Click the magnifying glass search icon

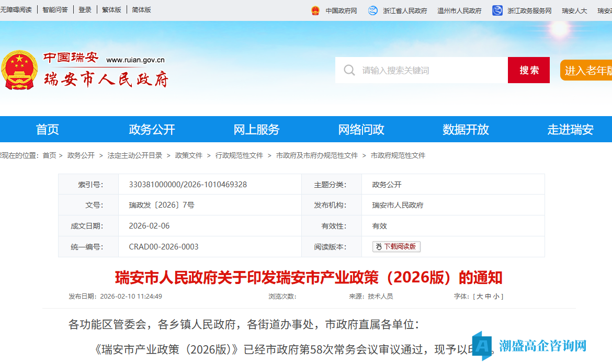[x=349, y=70]
